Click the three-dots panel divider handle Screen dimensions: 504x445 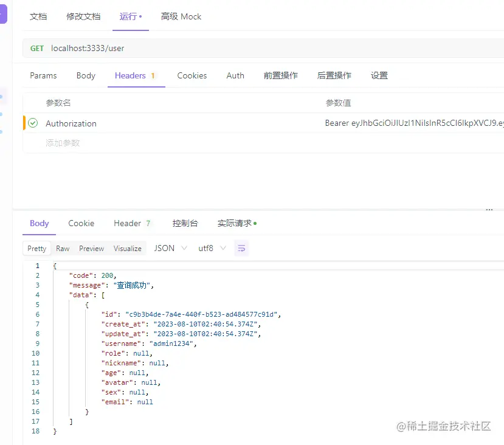point(489,210)
